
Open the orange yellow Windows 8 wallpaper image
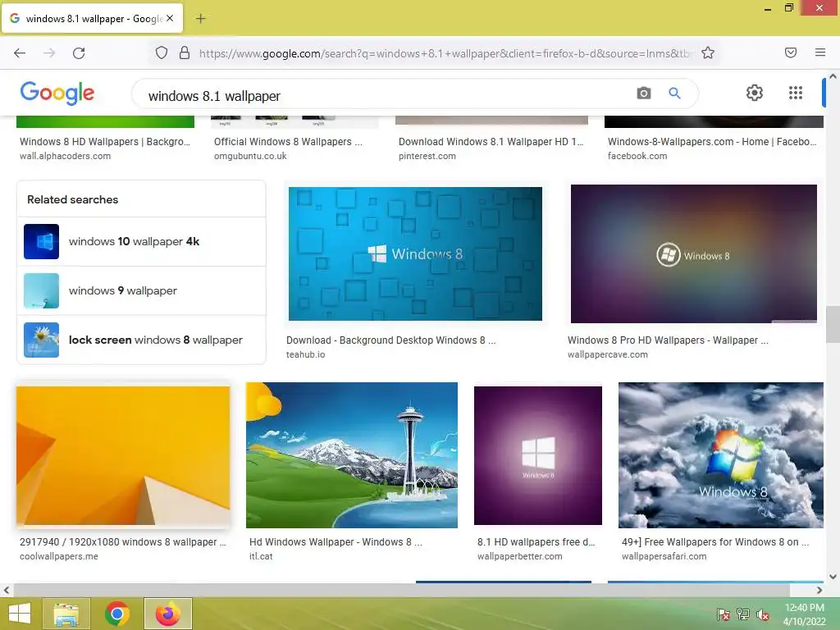[123, 455]
